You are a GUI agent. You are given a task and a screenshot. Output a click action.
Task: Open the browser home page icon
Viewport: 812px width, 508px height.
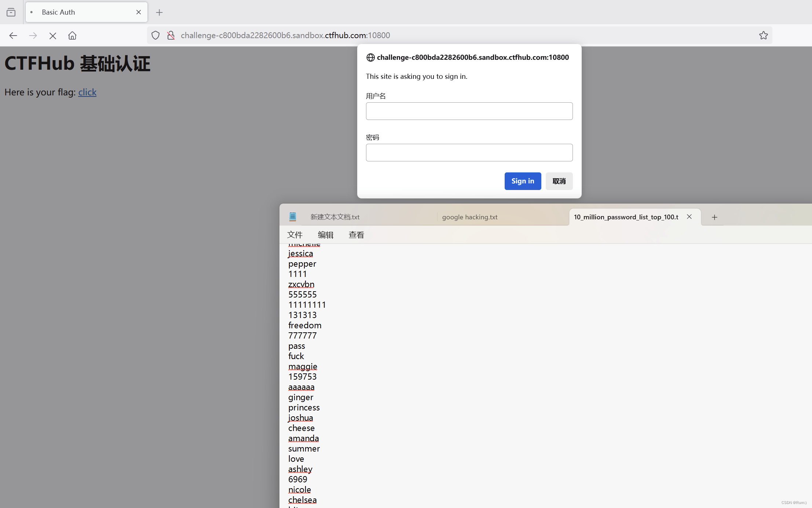[x=72, y=36]
